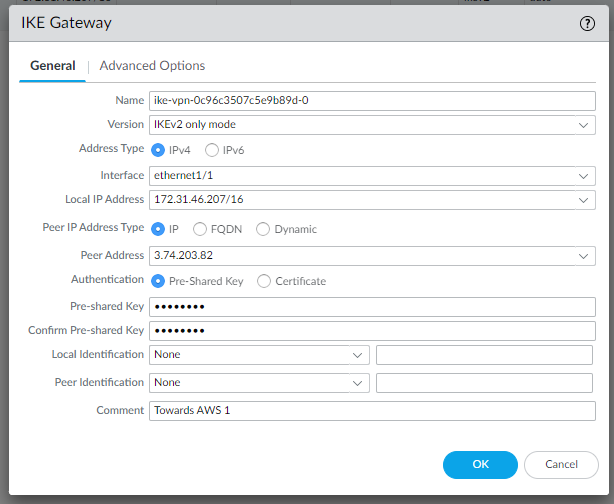614x504 pixels.
Task: Choose Certificate authentication option
Action: tap(265, 281)
